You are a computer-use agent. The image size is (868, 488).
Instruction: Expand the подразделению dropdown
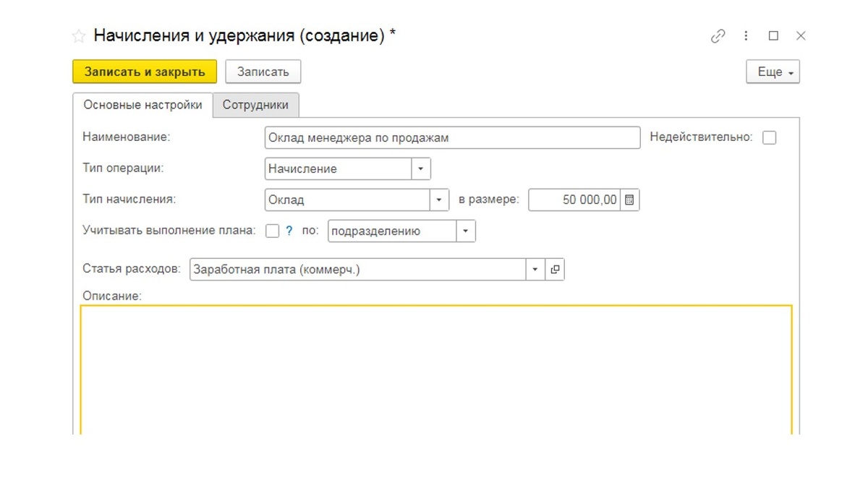(466, 231)
